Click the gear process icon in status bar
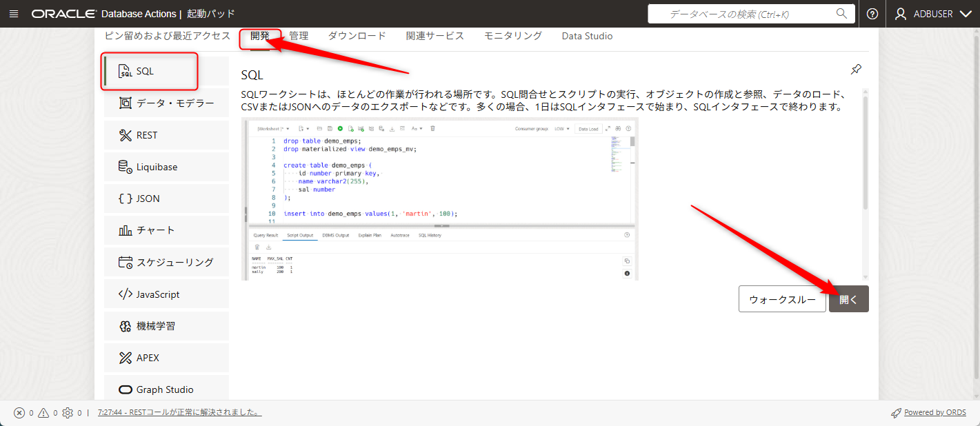The width and height of the screenshot is (980, 426). (68, 413)
